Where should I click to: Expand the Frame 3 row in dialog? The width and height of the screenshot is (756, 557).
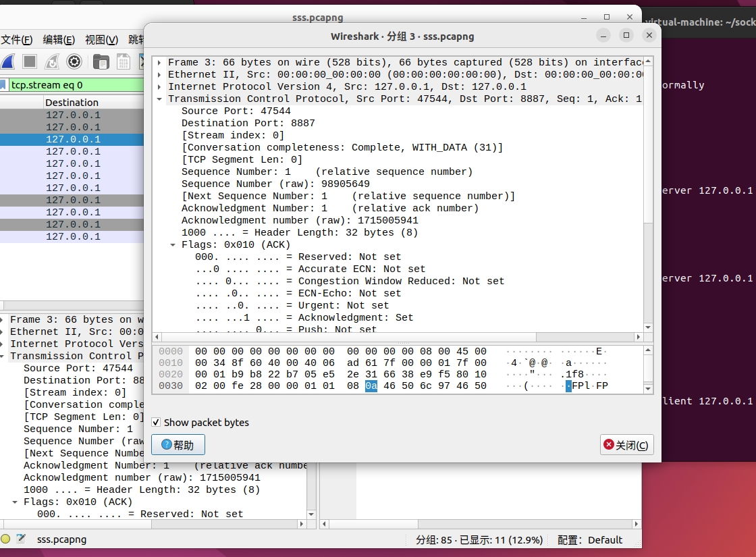159,62
